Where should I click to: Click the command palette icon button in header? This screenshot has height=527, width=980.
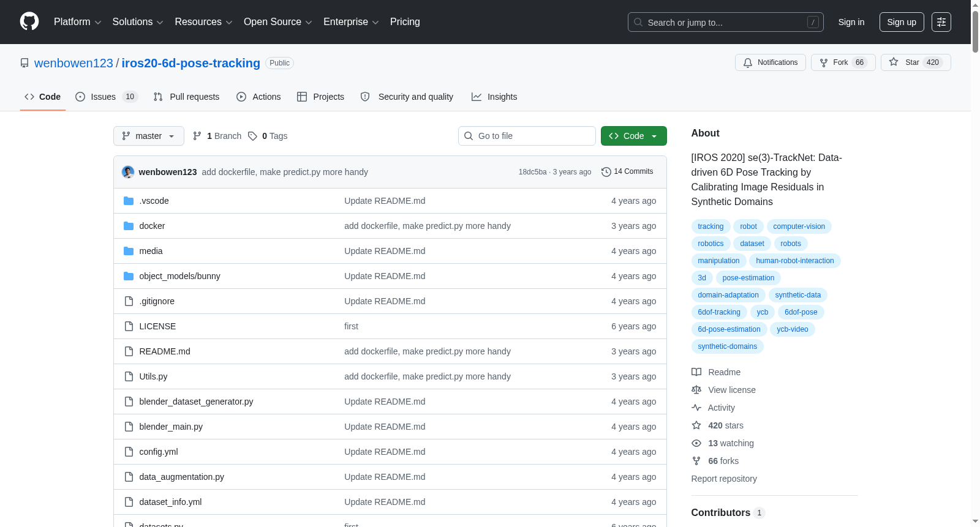point(941,22)
